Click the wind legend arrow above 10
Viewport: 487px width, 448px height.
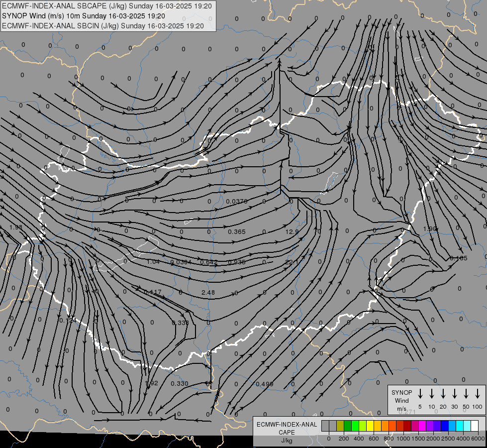pos(432,394)
